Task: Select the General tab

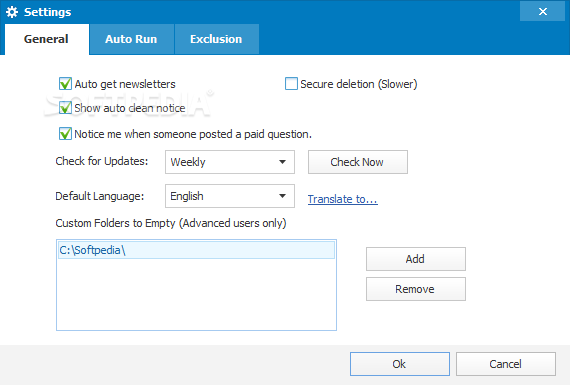Action: pos(47,39)
